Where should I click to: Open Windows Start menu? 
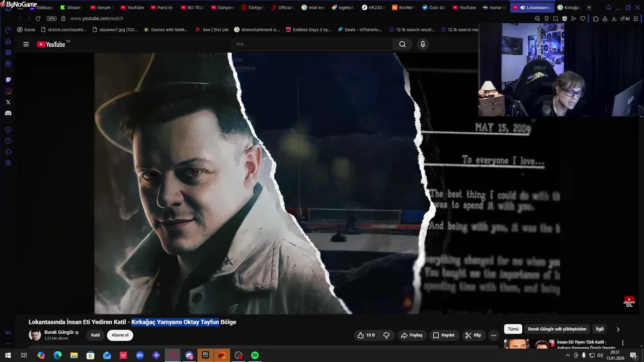8,355
